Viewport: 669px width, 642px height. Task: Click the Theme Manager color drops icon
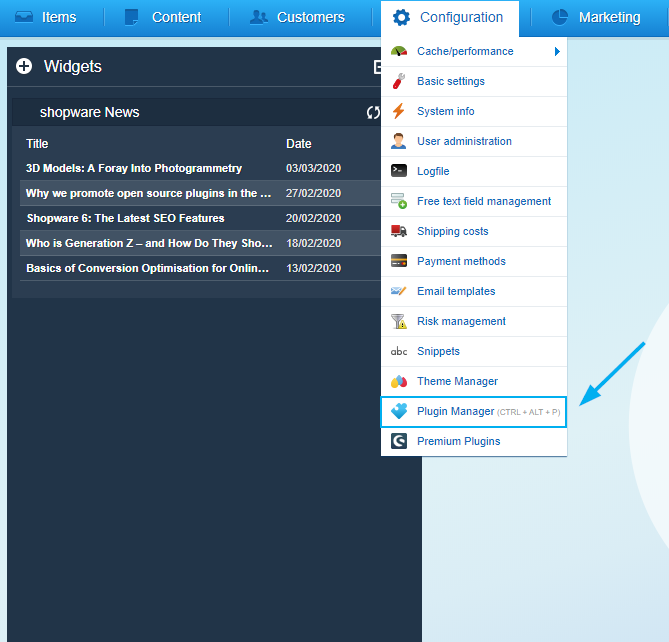[x=398, y=381]
